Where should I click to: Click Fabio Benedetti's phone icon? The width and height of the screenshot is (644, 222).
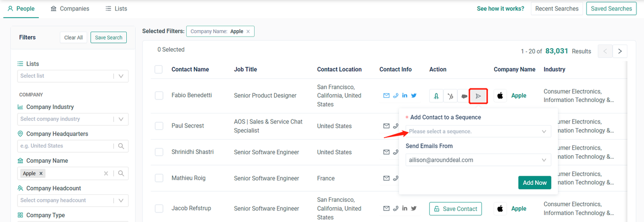tap(396, 95)
